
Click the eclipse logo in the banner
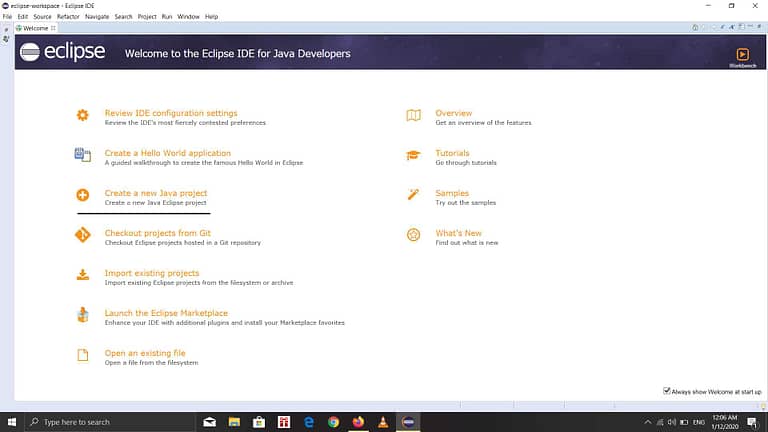[63, 51]
